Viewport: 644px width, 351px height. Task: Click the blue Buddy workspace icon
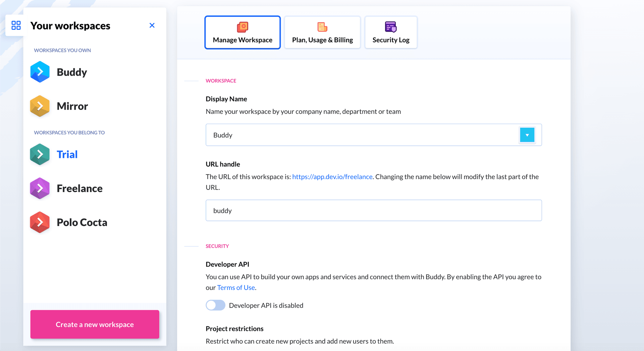40,72
